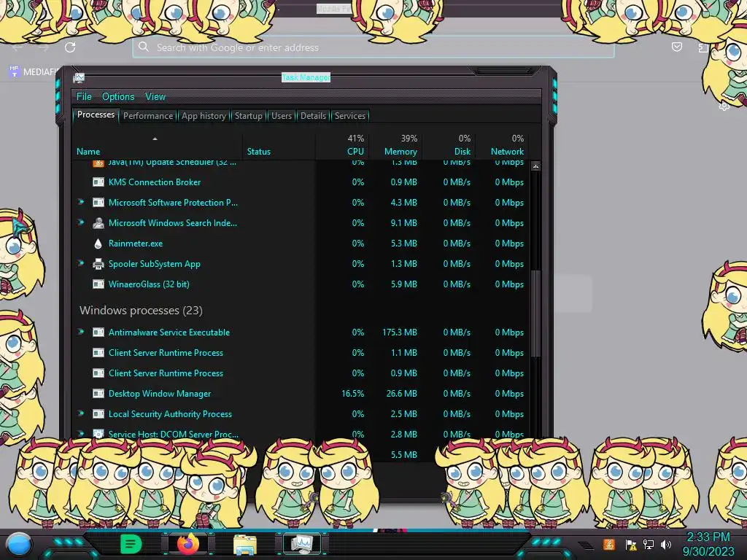The width and height of the screenshot is (747, 560).
Task: Expand Microsoft Windows Search Indexer process
Action: (81, 222)
